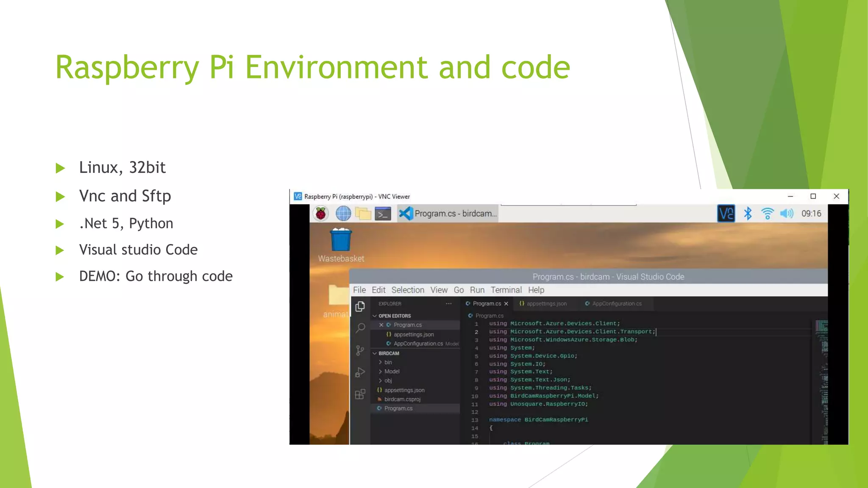Screen dimensions: 868x488
Task: Open appsettings.json in BIRDCAM tree
Action: pyautogui.click(x=404, y=390)
